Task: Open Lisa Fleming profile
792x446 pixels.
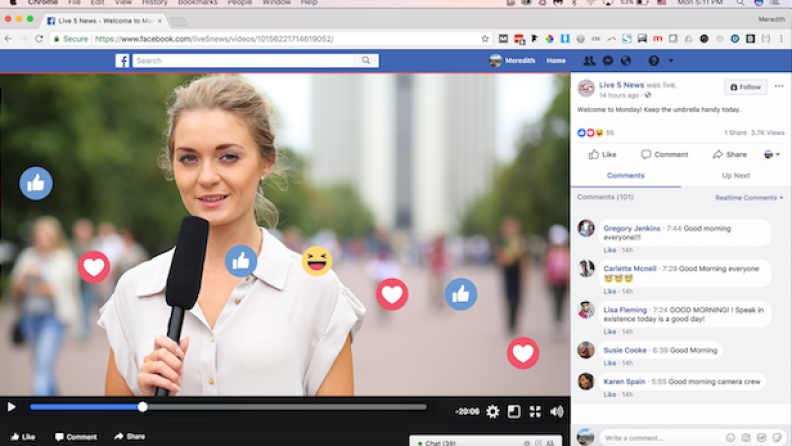Action: (625, 310)
